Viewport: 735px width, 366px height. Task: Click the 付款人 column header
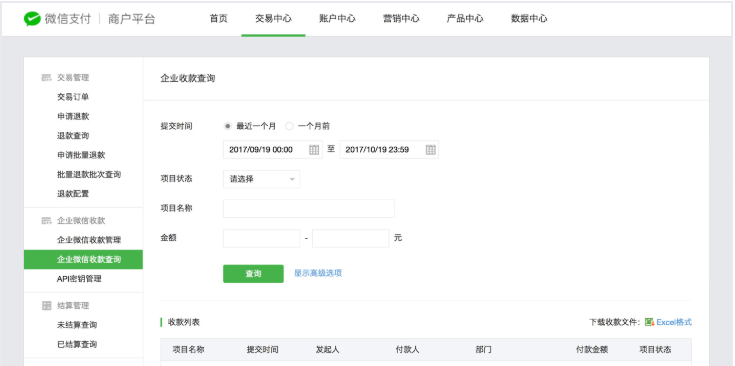[407, 350]
